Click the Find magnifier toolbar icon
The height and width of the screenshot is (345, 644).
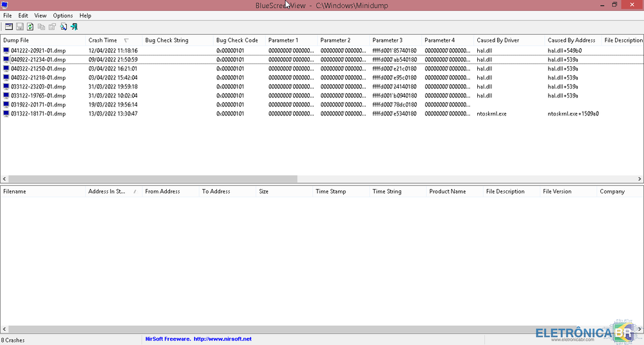[64, 27]
